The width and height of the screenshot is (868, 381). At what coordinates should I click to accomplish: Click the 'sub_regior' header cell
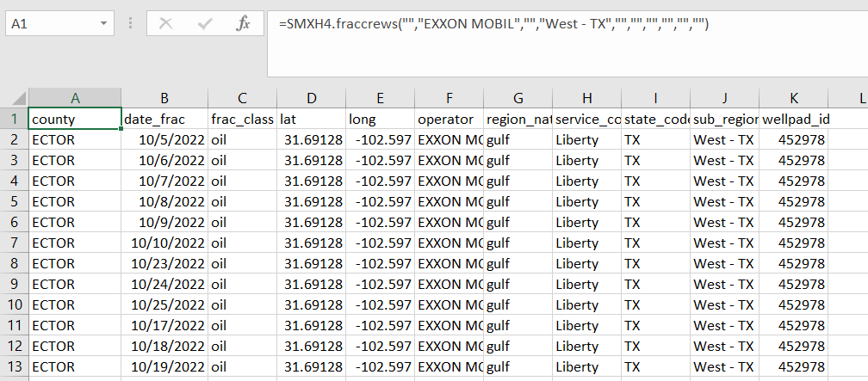725,119
